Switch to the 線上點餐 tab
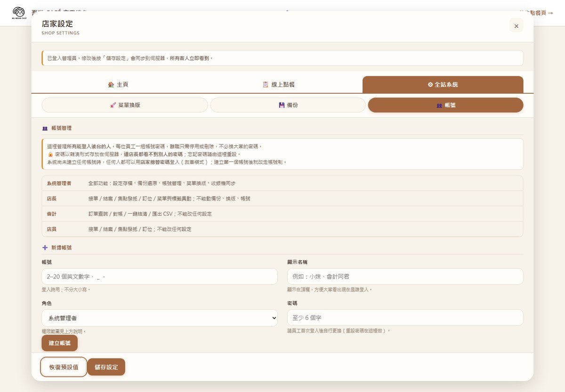 pyautogui.click(x=278, y=85)
